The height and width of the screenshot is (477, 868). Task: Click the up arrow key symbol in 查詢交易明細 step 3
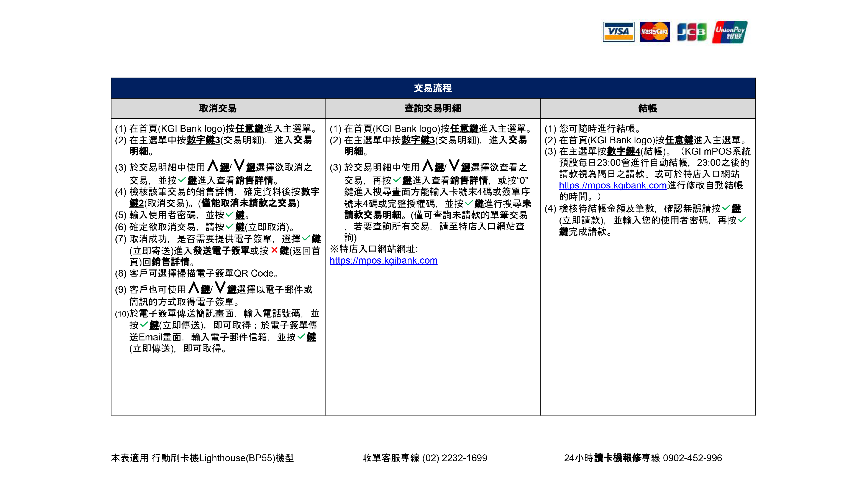(428, 165)
